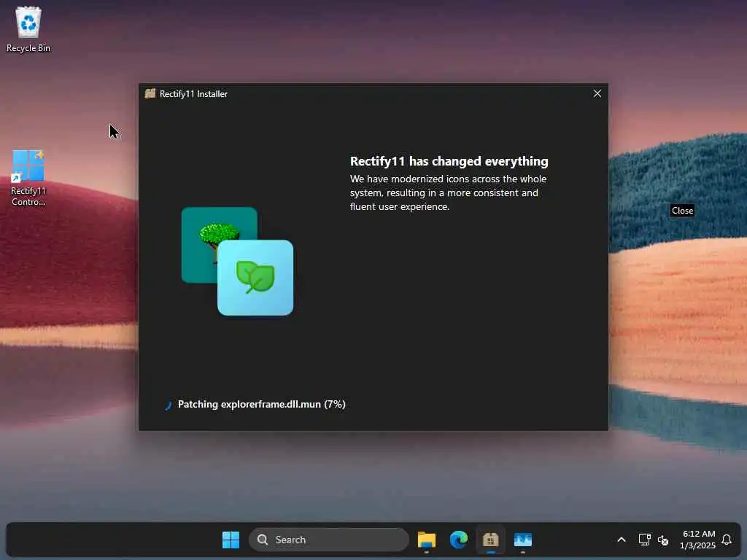Click the new green leaf icon tile

(255, 278)
